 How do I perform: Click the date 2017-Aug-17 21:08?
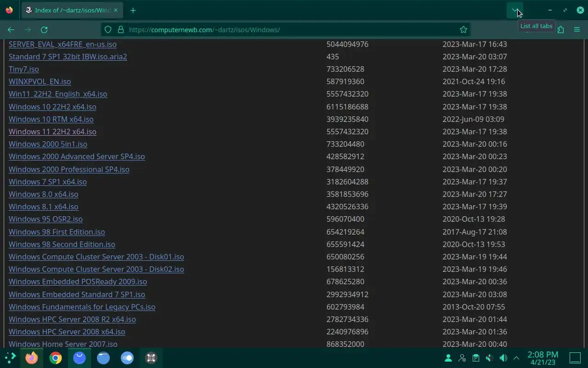click(x=475, y=232)
